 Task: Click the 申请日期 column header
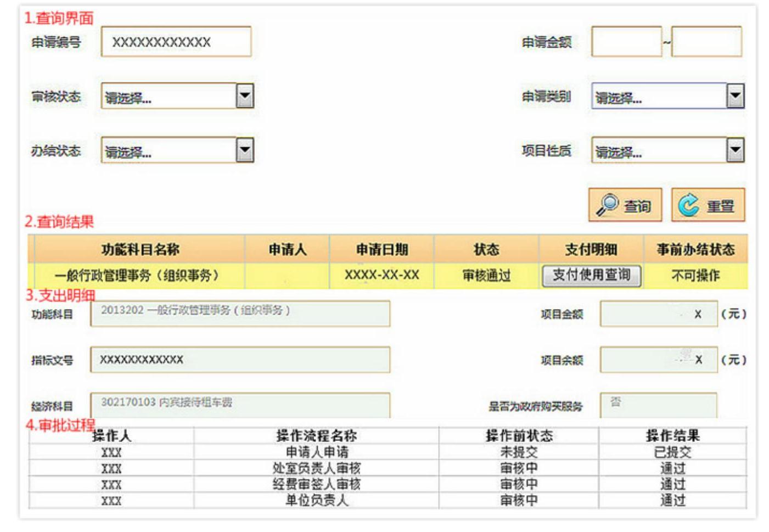tap(382, 250)
